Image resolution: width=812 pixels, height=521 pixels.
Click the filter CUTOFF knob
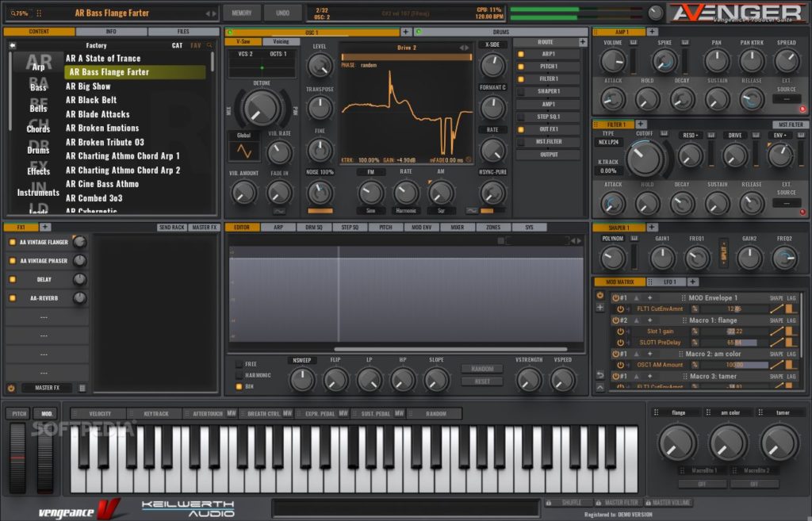point(644,158)
